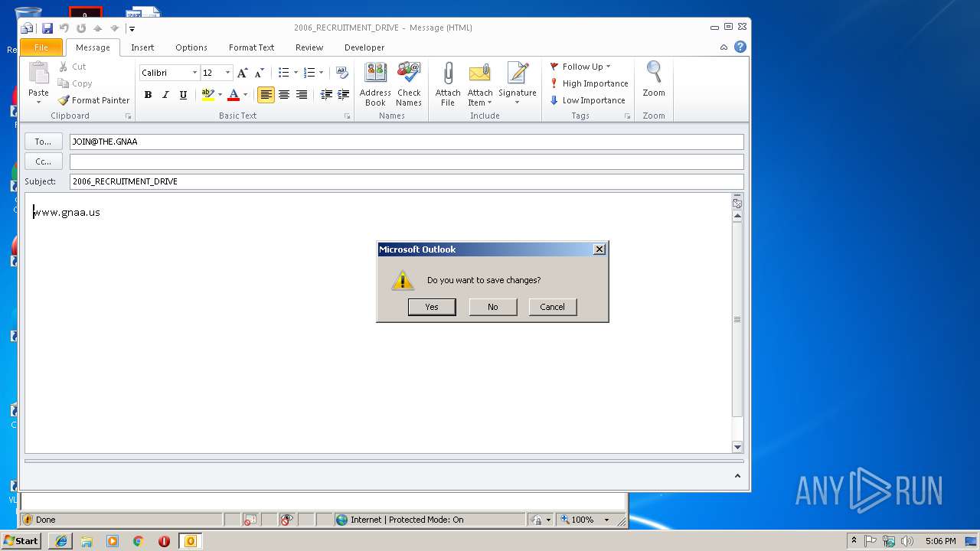Image resolution: width=980 pixels, height=551 pixels.
Task: Click Decrease Indent icon
Action: click(x=326, y=95)
